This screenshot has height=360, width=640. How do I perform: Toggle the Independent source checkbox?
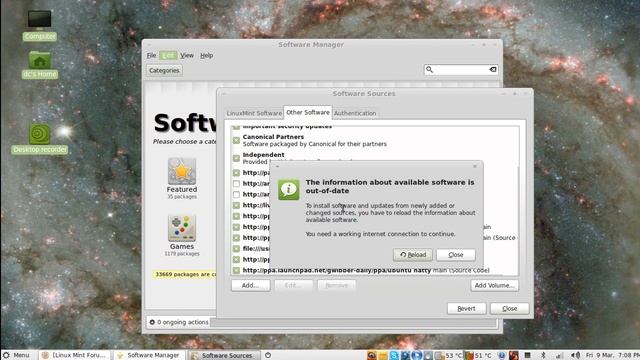236,158
